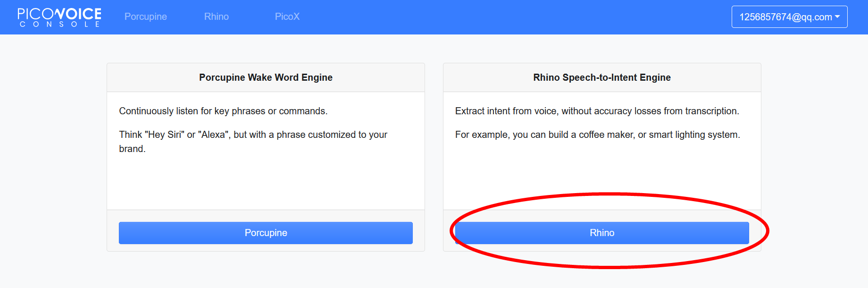Click the "Continuously listen for key phrases" text
868x288 pixels.
(223, 111)
